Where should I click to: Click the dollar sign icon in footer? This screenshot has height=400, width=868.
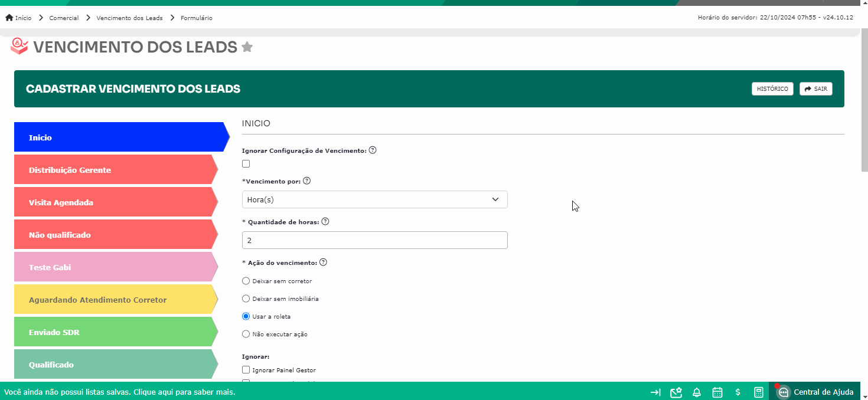pyautogui.click(x=738, y=392)
